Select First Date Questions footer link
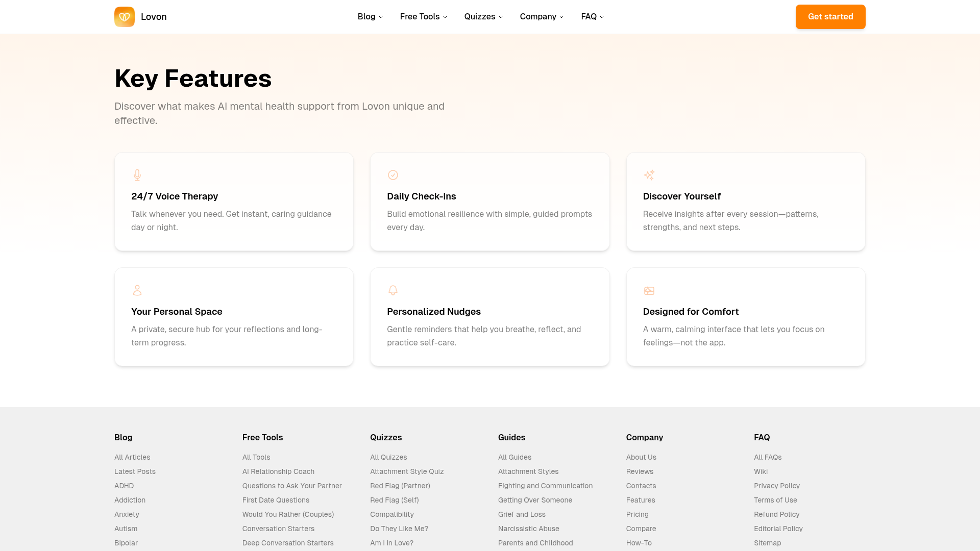 [276, 500]
